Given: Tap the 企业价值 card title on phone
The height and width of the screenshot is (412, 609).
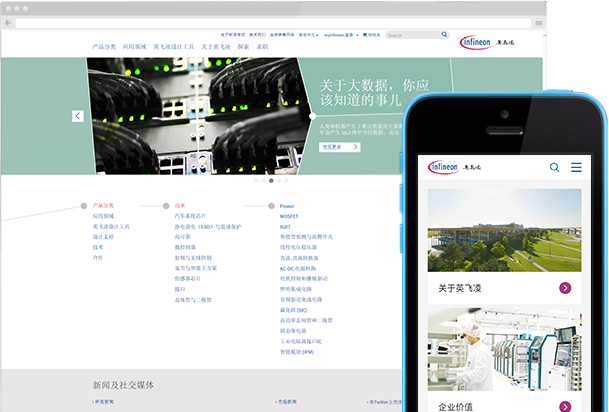Looking at the screenshot, I should pos(455,407).
